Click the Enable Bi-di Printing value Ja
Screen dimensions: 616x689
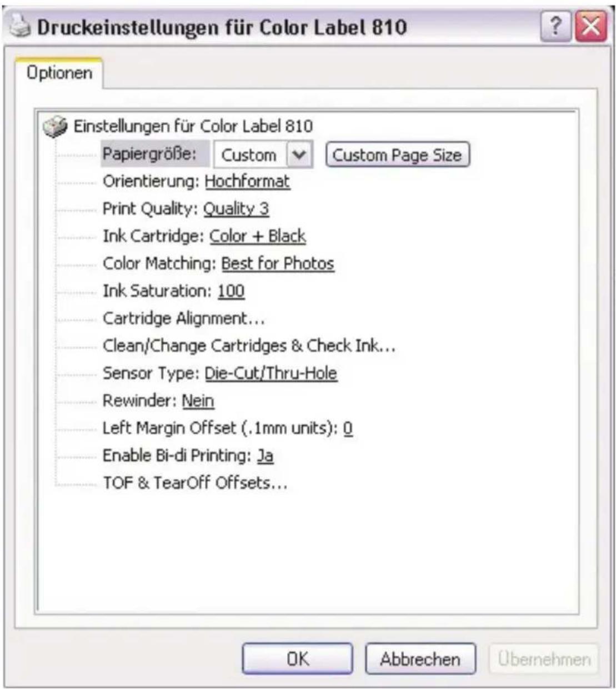[265, 456]
